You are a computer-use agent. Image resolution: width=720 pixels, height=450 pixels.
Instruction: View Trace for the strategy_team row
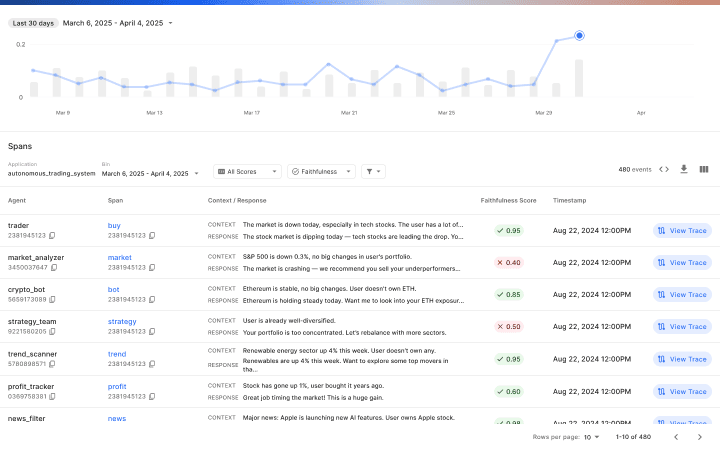point(682,326)
